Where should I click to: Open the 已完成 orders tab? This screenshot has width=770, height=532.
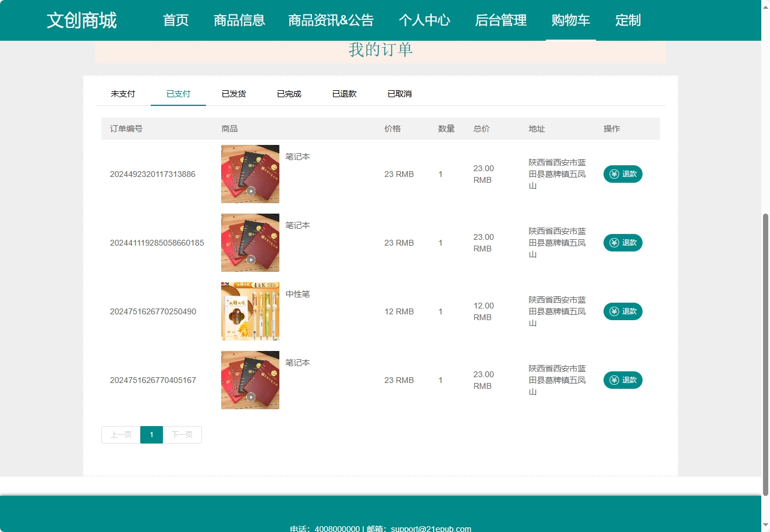(289, 93)
